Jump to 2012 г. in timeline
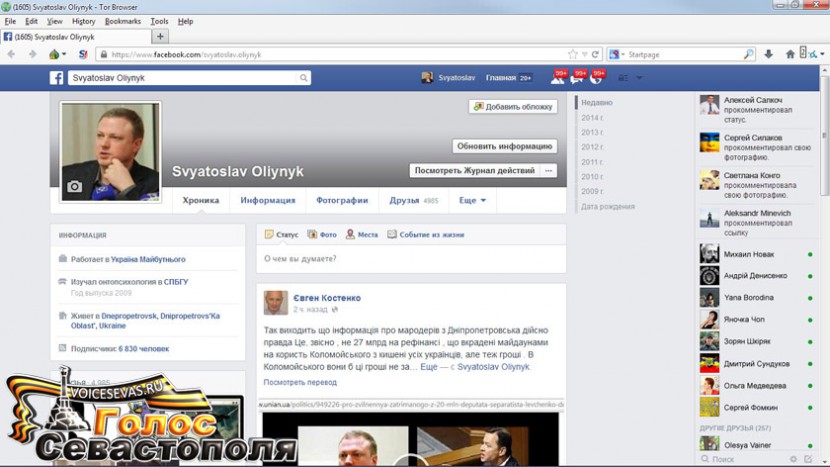Screen dimensions: 830x467 coord(592,147)
